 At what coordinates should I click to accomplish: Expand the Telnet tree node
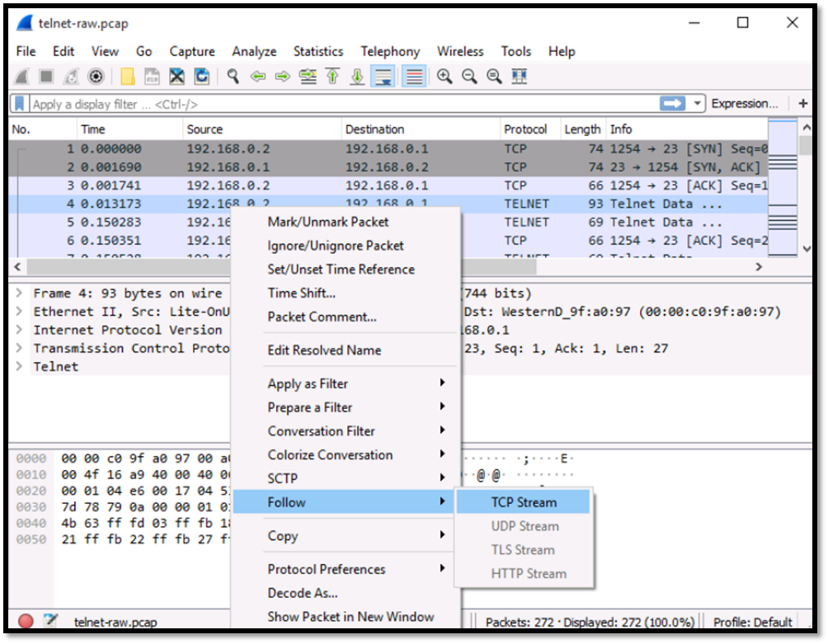tap(19, 366)
